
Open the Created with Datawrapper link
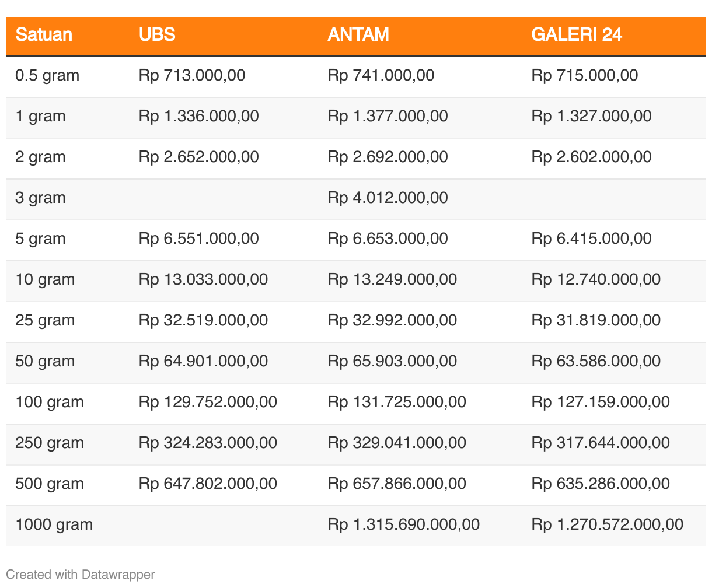(81, 574)
